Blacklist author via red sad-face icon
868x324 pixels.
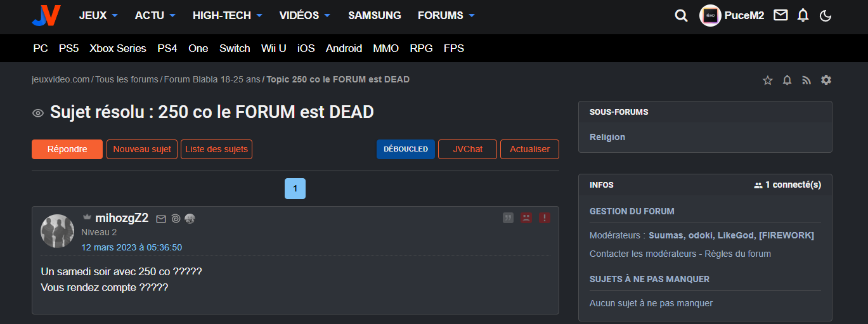[x=526, y=218]
